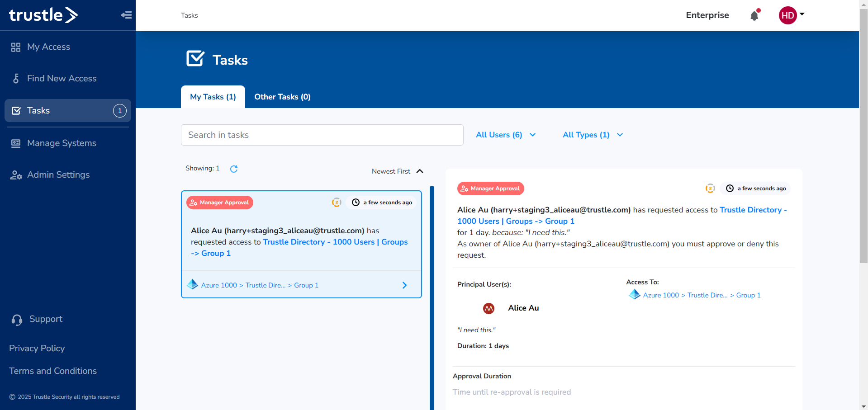The image size is (868, 410).
Task: Toggle the Newest First sort order
Action: [398, 171]
